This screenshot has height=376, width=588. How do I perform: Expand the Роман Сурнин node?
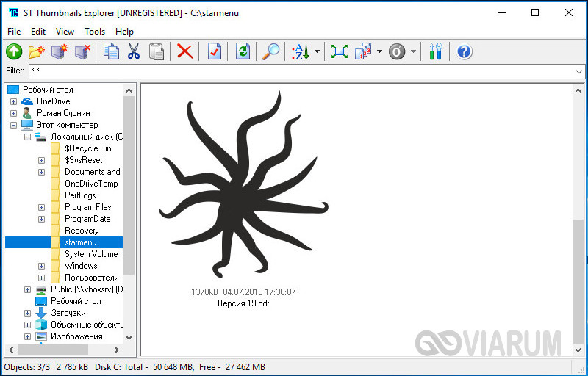[x=13, y=113]
